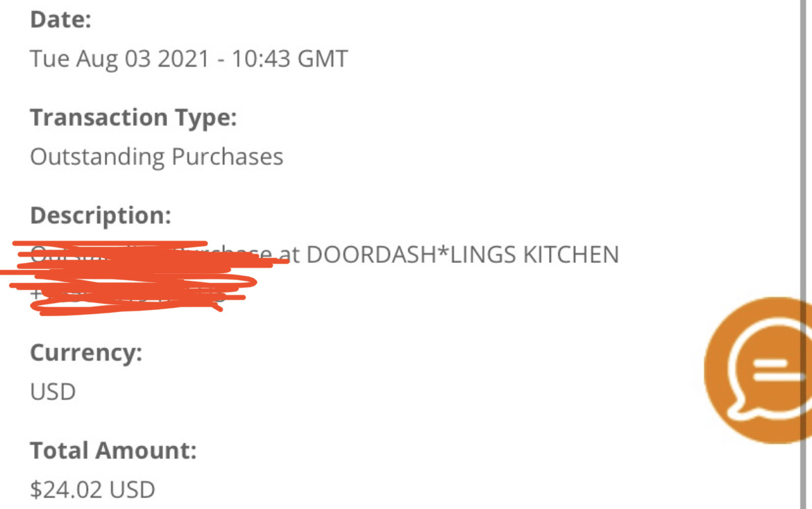This screenshot has width=812, height=509.
Task: Select the USD value under Currency
Action: [x=53, y=392]
